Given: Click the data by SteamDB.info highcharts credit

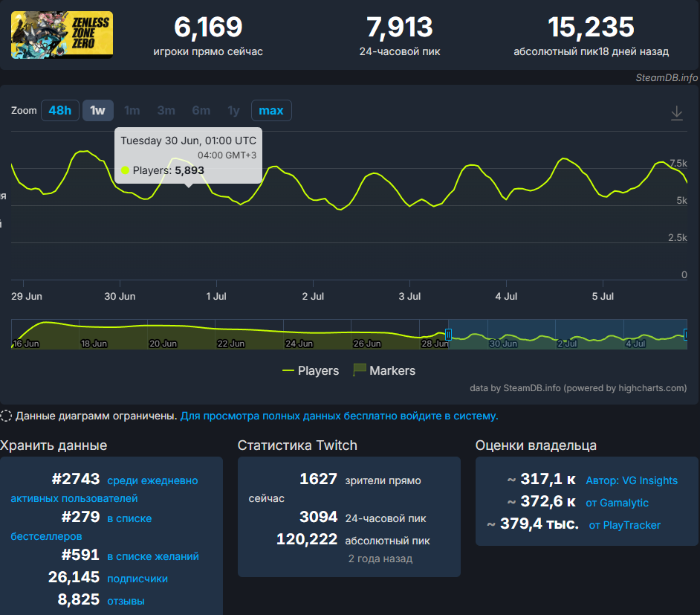Looking at the screenshot, I should [x=578, y=388].
